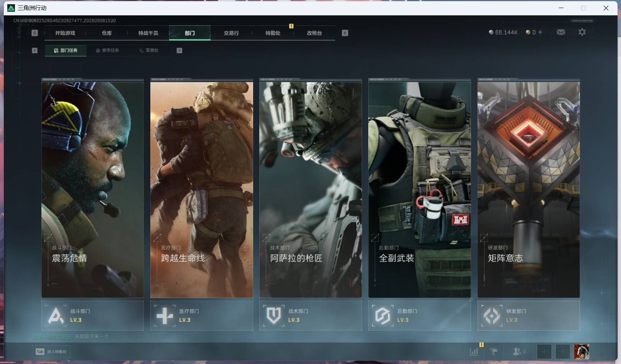Click the 研发部门 LV.3 emblem icon
This screenshot has height=364, width=621.
492,316
